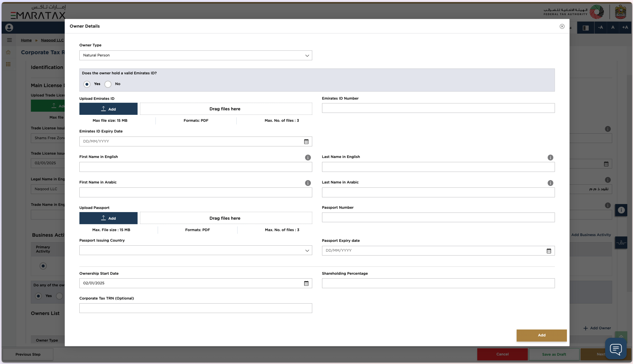The height and width of the screenshot is (364, 633).
Task: Click info icon beside First Name in English
Action: point(308,158)
